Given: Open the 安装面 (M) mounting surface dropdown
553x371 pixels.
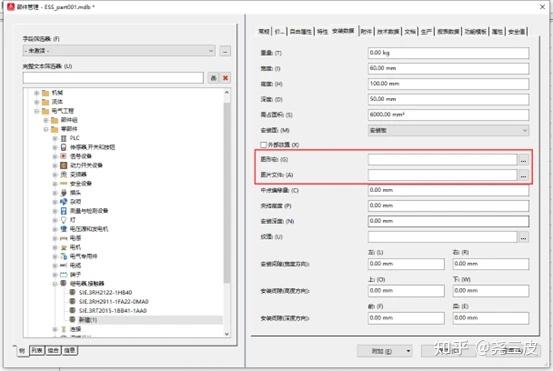Looking at the screenshot, I should point(524,130).
